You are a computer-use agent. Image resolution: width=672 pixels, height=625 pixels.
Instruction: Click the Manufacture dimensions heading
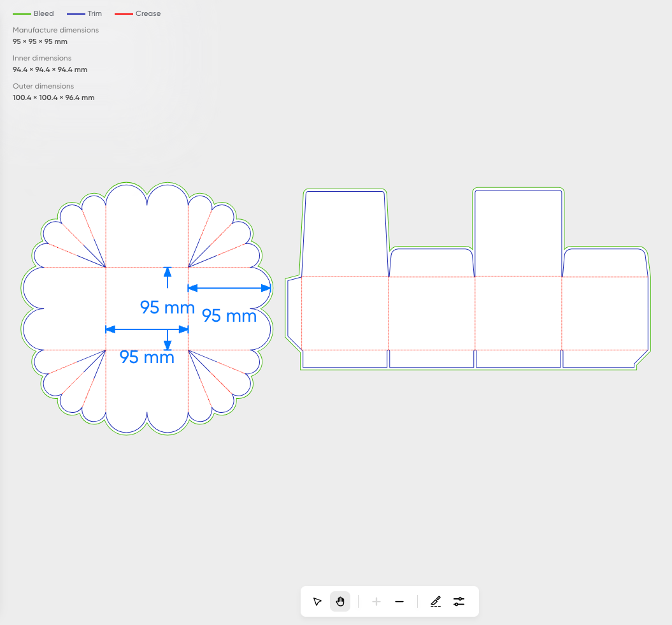click(x=55, y=30)
